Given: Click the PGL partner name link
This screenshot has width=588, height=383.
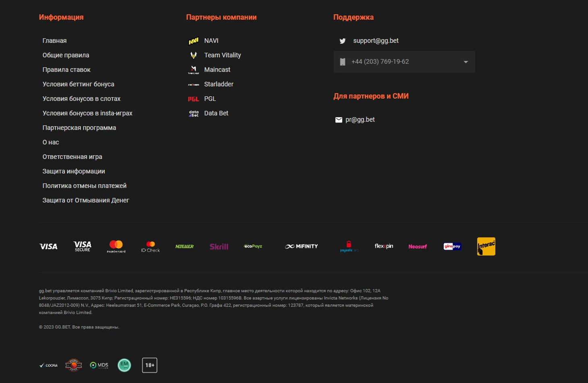Looking at the screenshot, I should coord(210,99).
